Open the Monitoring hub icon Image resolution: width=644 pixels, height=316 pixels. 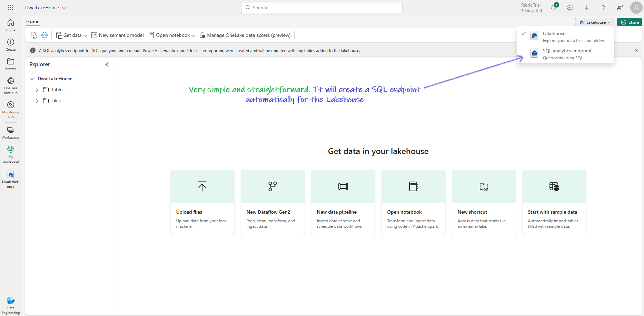[11, 105]
